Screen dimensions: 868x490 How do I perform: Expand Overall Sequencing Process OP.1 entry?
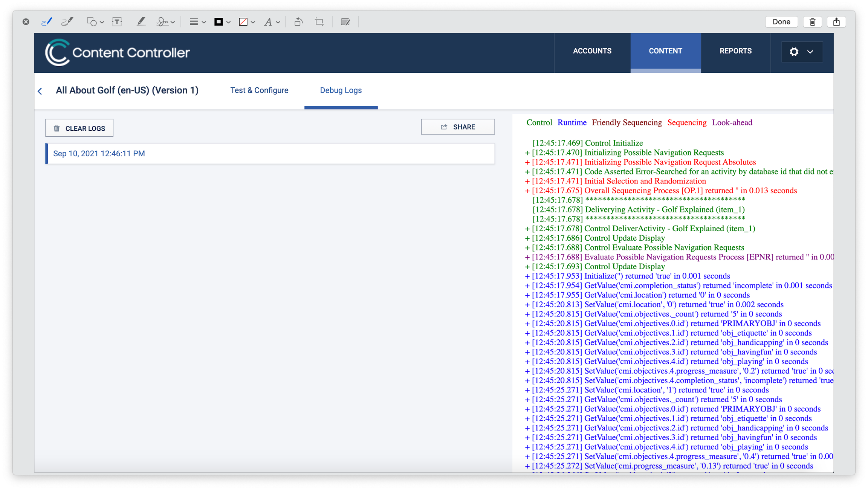[527, 191]
